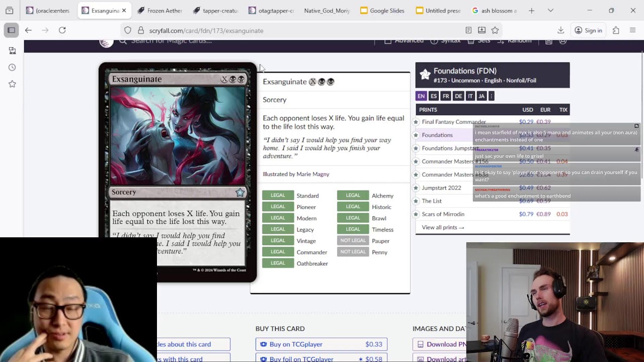
Task: Expand the list all tabs chevron
Action: coord(550,11)
